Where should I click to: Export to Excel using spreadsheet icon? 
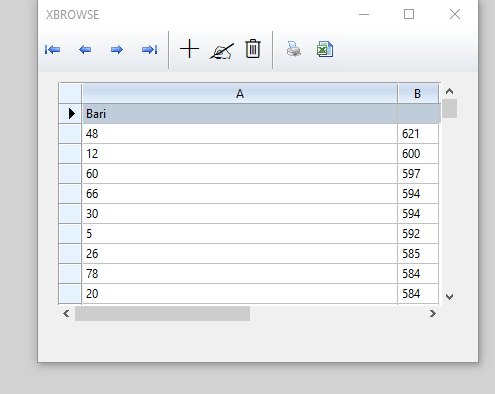pos(325,49)
